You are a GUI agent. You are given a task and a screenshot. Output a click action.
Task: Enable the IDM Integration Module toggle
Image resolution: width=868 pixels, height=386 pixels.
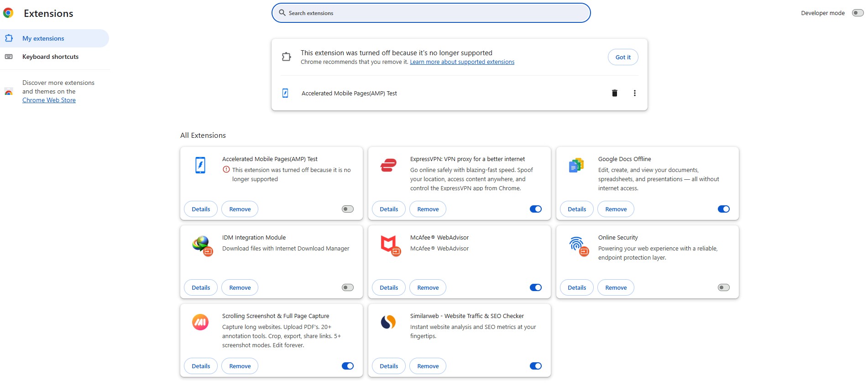click(x=347, y=287)
